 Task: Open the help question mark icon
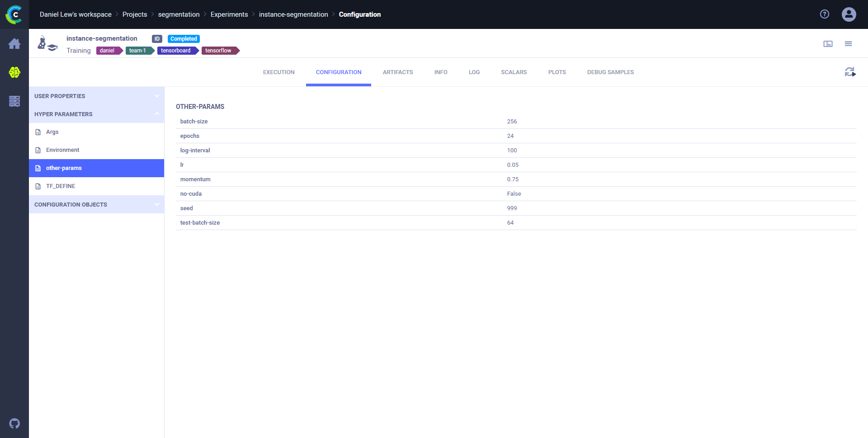coord(825,14)
